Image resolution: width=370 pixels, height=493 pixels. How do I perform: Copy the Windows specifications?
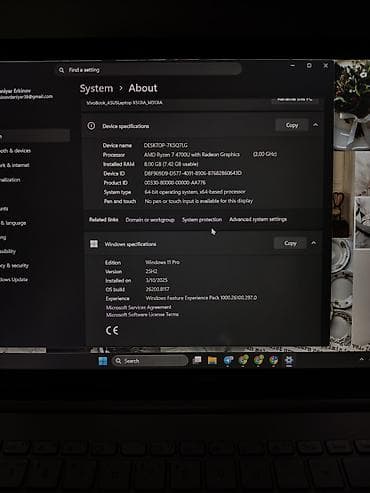coord(290,243)
